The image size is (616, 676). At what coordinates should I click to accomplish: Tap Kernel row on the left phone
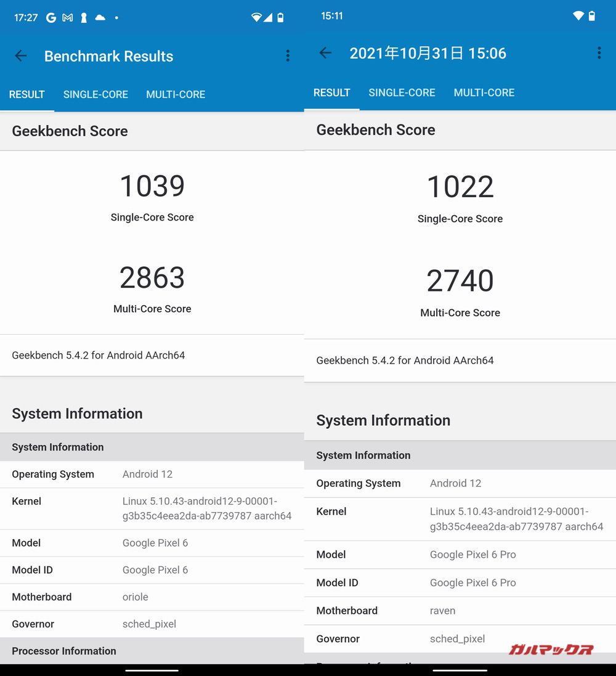[152, 508]
